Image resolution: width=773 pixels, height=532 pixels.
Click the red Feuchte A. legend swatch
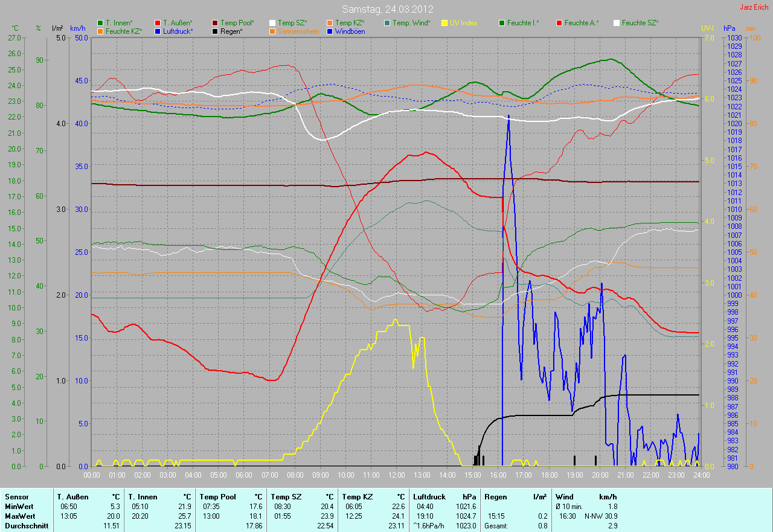[559, 23]
